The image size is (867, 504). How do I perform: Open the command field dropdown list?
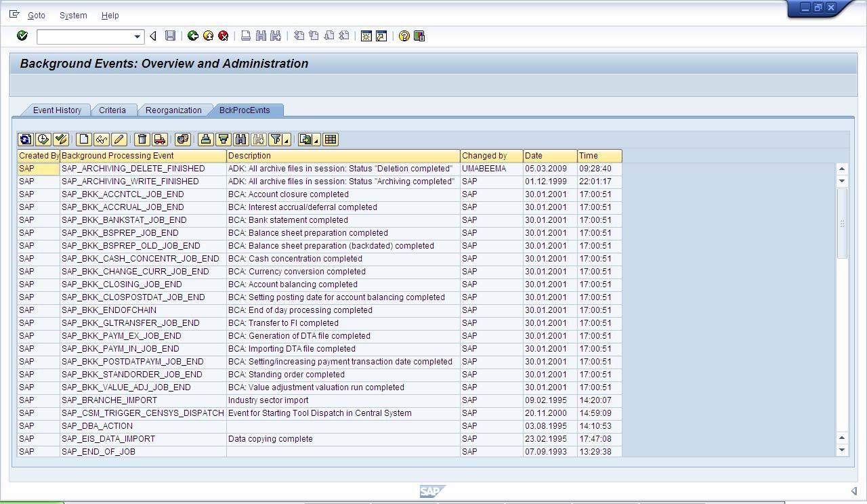tap(136, 36)
